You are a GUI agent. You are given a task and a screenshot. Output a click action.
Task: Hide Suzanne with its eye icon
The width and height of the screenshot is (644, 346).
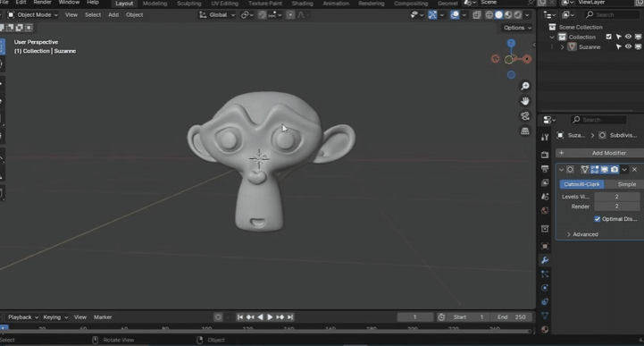coord(628,46)
